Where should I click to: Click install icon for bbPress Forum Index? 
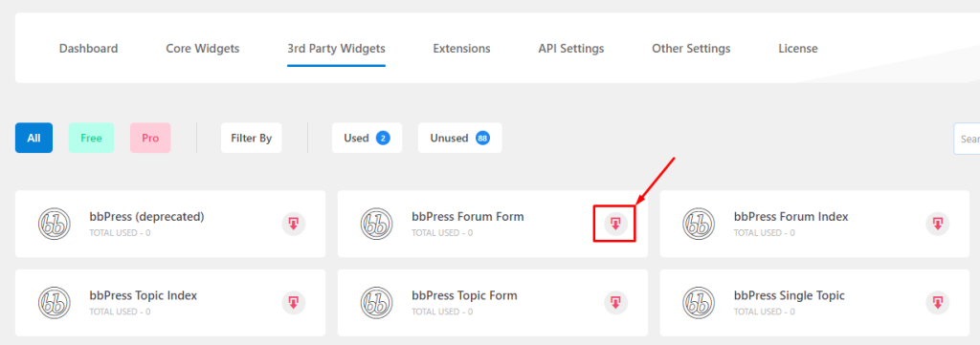coord(938,224)
